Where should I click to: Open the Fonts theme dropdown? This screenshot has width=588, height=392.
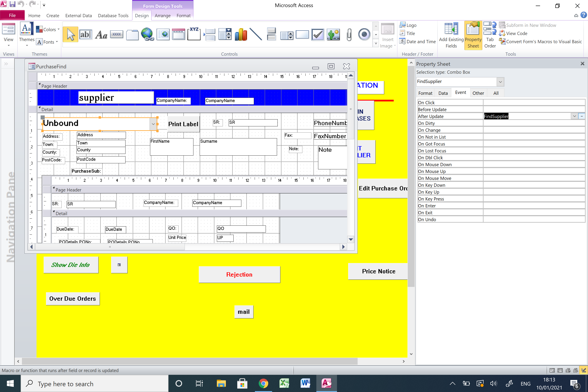click(47, 42)
